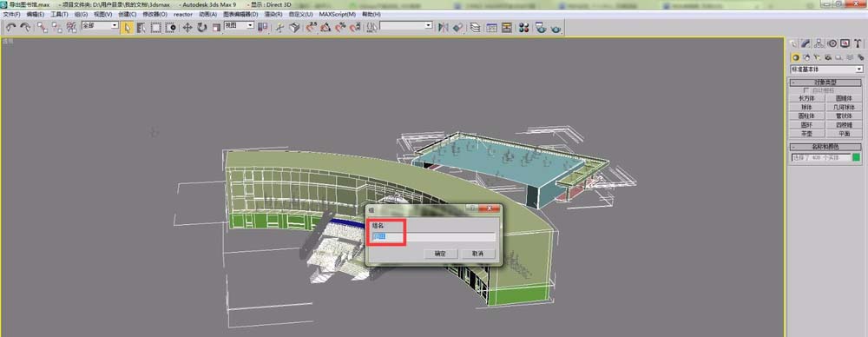Toggle 3D Snaps icon
Screen dimensions: 868x337
pos(311,27)
